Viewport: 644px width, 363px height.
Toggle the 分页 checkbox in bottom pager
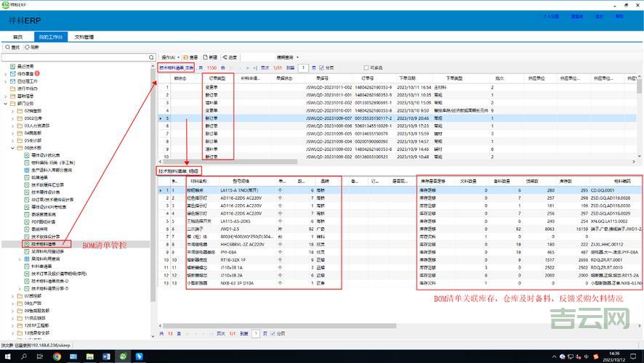tap(273, 333)
